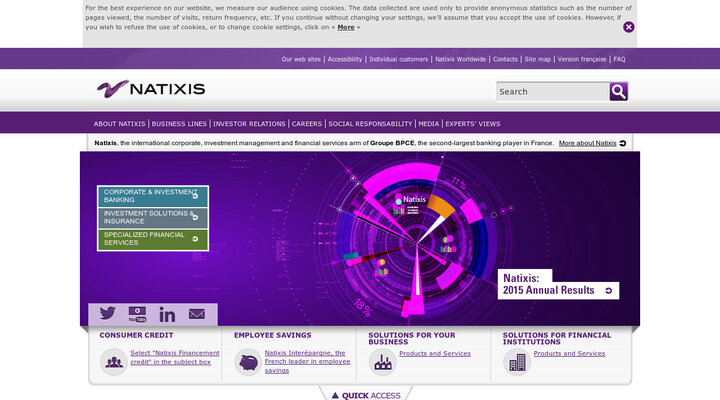Open the About Natixis menu
Viewport: 720px width, 400px height.
[119, 124]
